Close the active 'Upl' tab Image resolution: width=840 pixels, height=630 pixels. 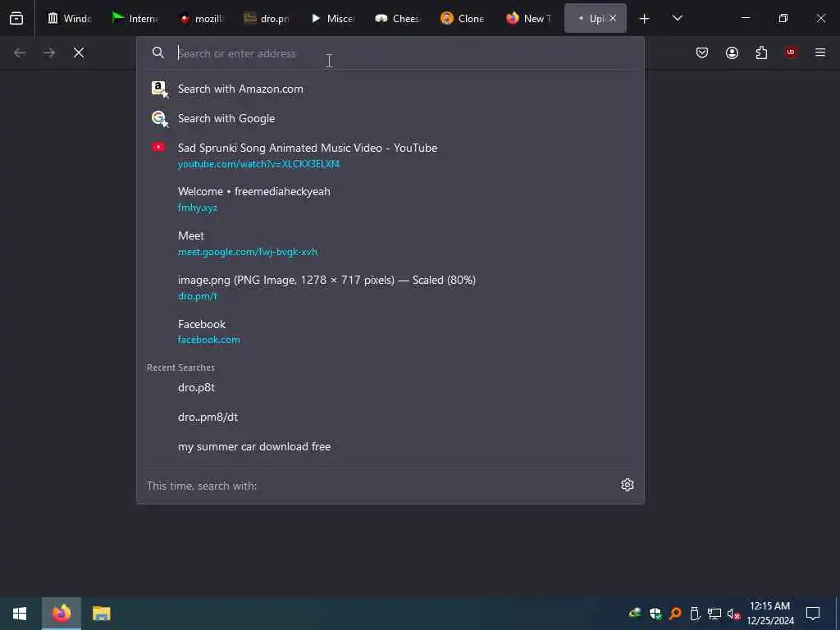pos(613,18)
